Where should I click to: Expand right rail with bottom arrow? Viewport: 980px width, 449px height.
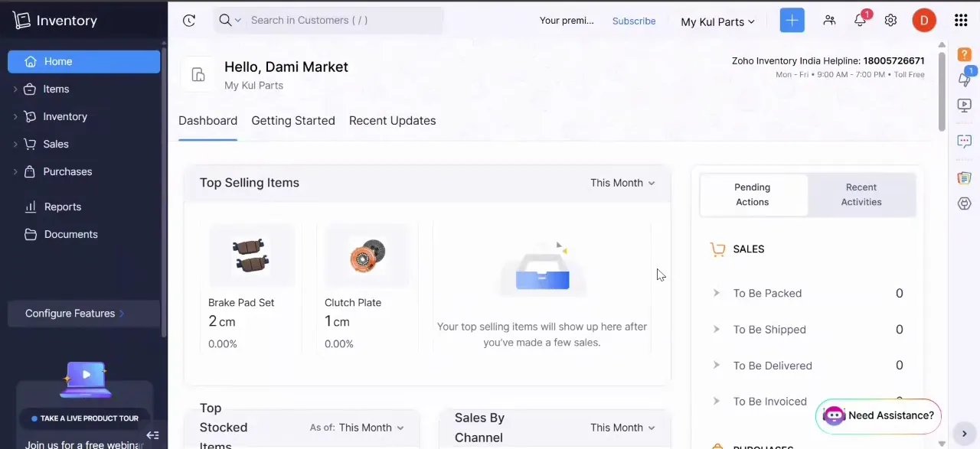click(965, 434)
